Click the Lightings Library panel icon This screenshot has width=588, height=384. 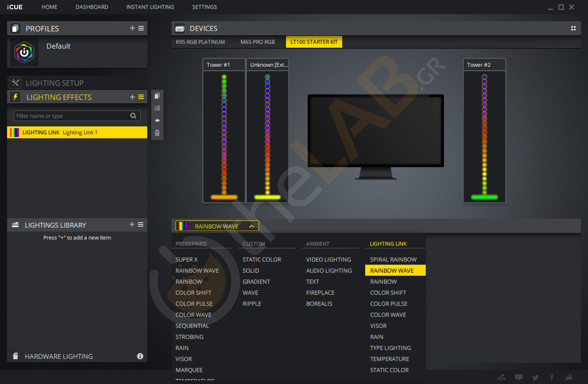click(15, 225)
